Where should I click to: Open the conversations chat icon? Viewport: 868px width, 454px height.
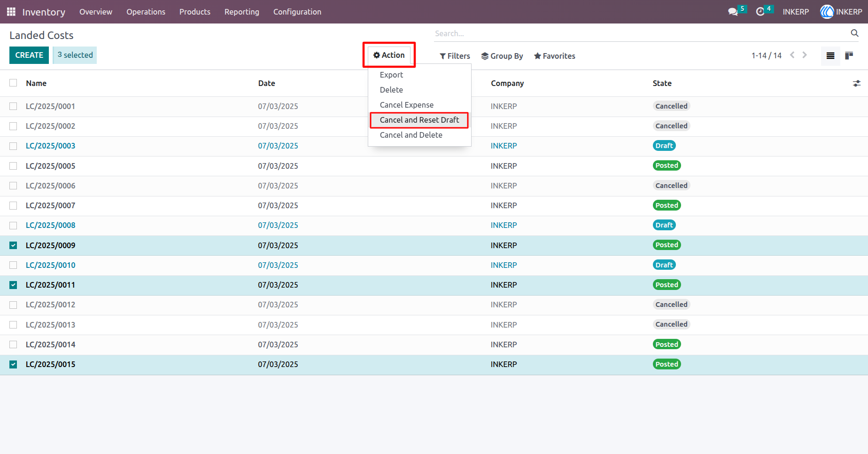coord(733,12)
